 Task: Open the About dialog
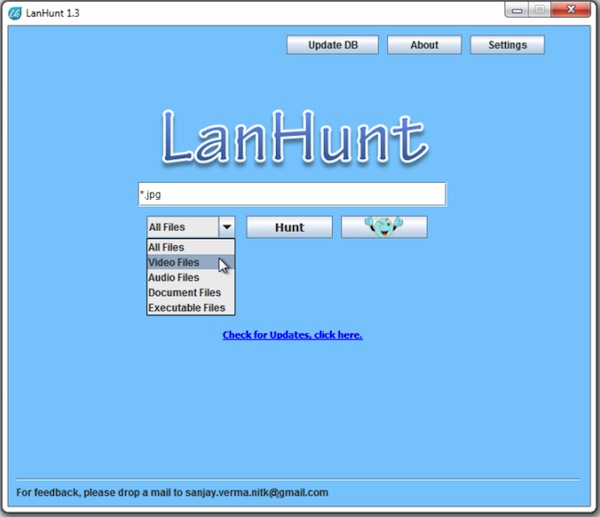click(x=424, y=45)
